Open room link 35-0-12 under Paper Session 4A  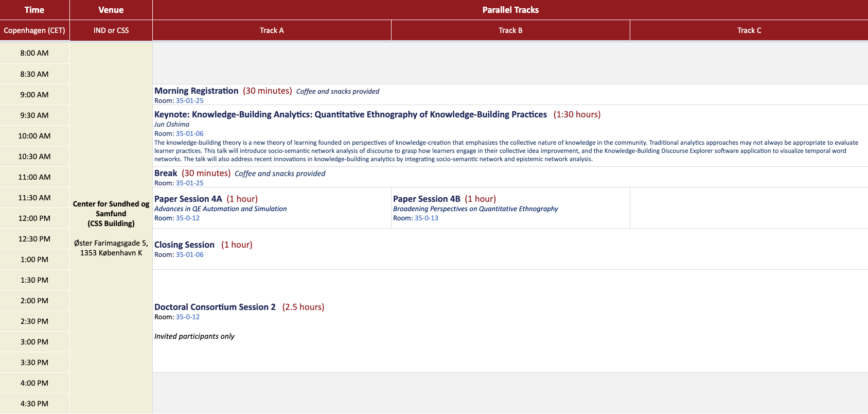188,218
